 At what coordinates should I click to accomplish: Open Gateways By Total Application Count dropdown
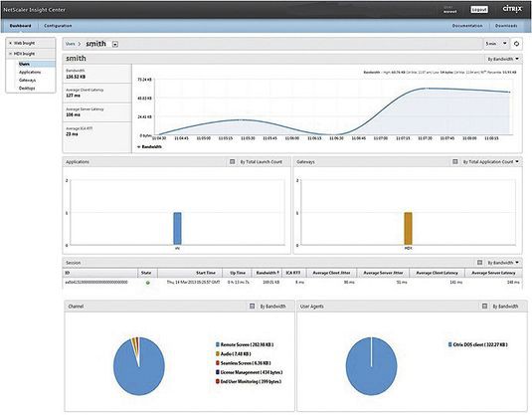coord(491,162)
